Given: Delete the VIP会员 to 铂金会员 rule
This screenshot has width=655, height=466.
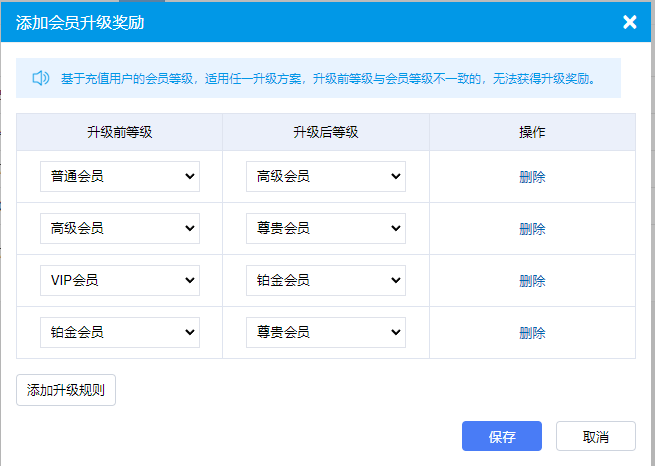Looking at the screenshot, I should point(532,281).
